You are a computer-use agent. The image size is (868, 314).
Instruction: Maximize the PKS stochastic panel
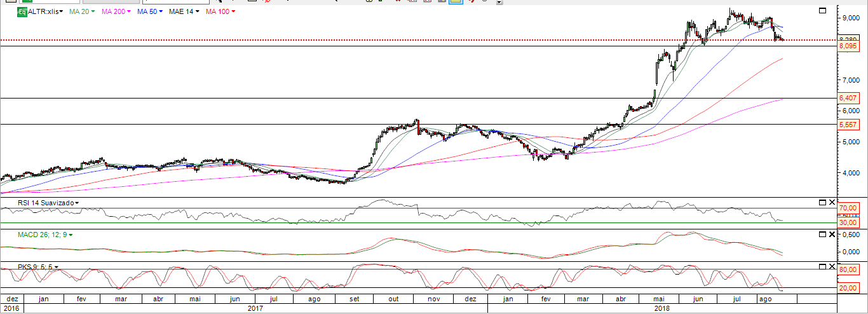pyautogui.click(x=822, y=266)
